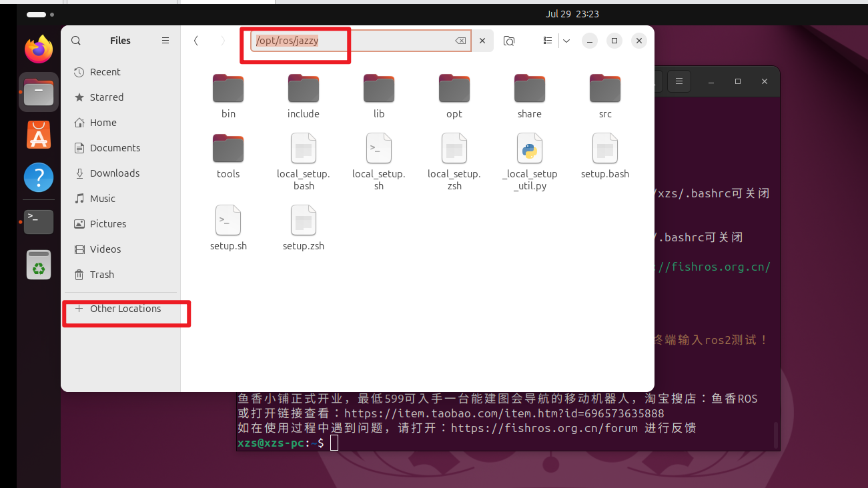This screenshot has height=488, width=868.
Task: Open the bin folder
Action: pyautogui.click(x=228, y=95)
